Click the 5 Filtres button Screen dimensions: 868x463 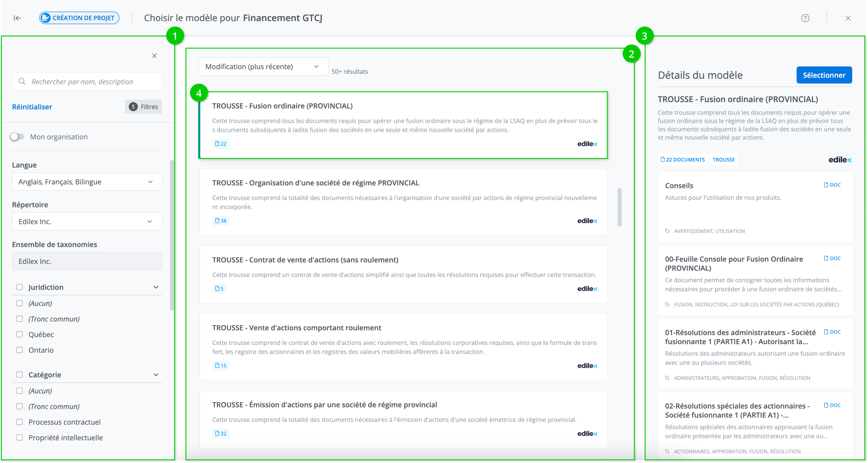pyautogui.click(x=143, y=107)
